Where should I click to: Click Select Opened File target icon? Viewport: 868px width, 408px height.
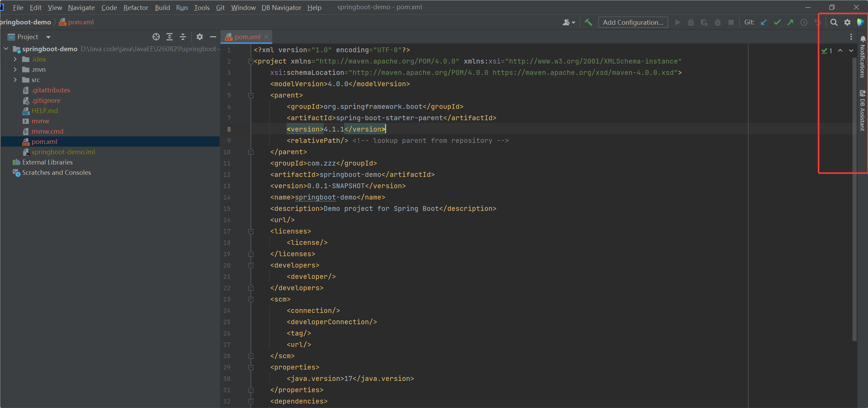[x=156, y=37]
